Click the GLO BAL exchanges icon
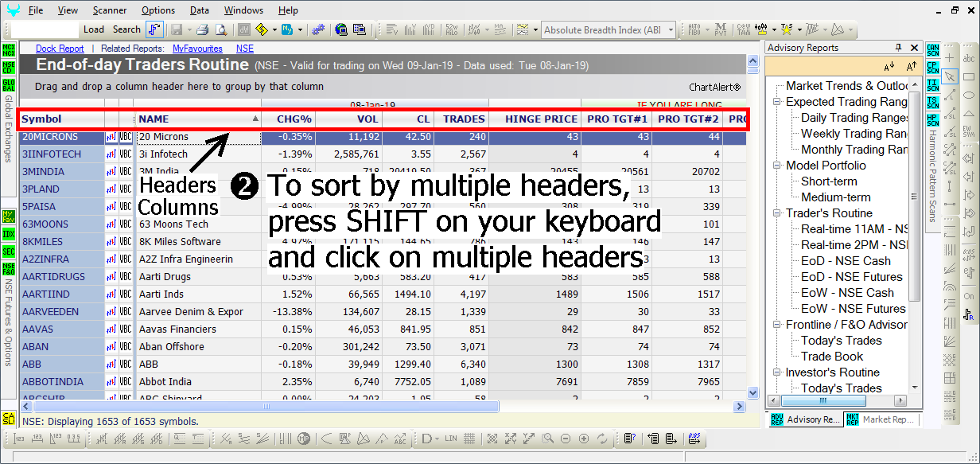The image size is (980, 464). coord(9,85)
